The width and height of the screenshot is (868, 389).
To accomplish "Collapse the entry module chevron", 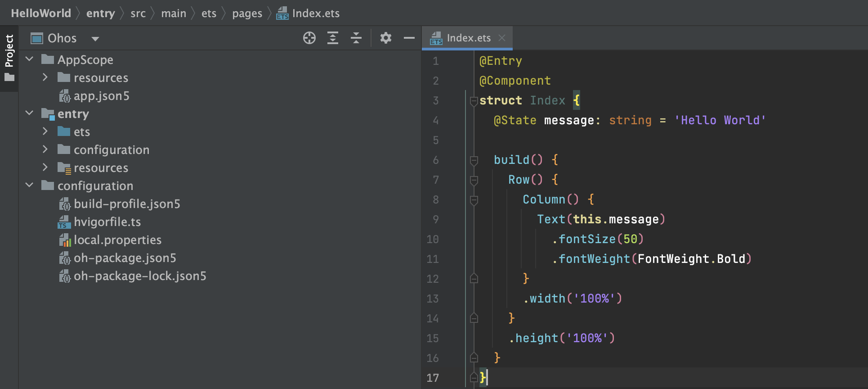I will click(30, 113).
